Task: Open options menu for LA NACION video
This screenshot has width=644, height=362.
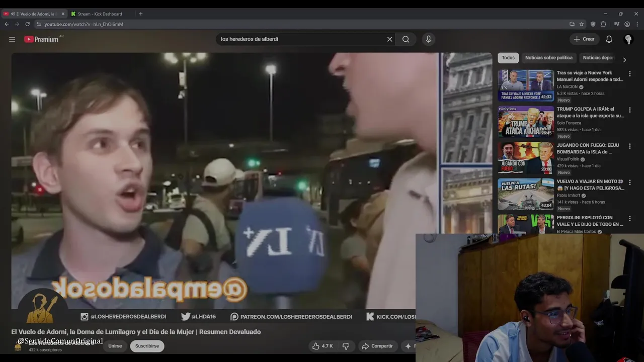Action: tap(629, 74)
